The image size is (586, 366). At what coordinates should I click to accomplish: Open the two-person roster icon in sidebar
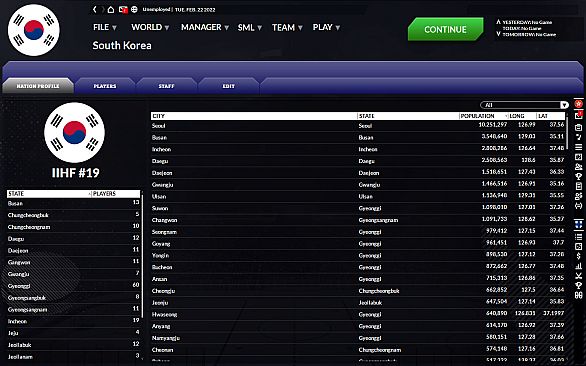click(x=579, y=166)
